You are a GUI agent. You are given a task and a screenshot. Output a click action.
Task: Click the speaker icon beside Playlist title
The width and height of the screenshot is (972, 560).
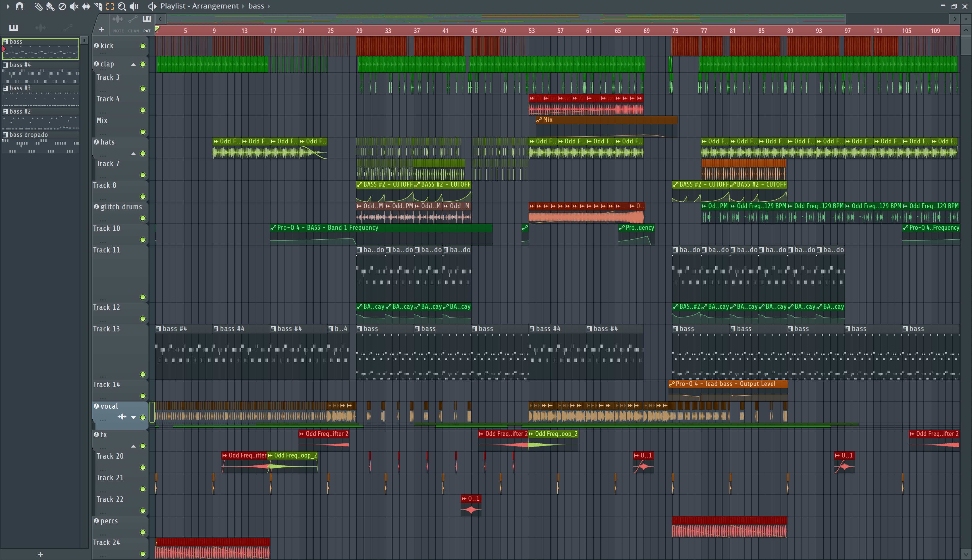pos(152,6)
